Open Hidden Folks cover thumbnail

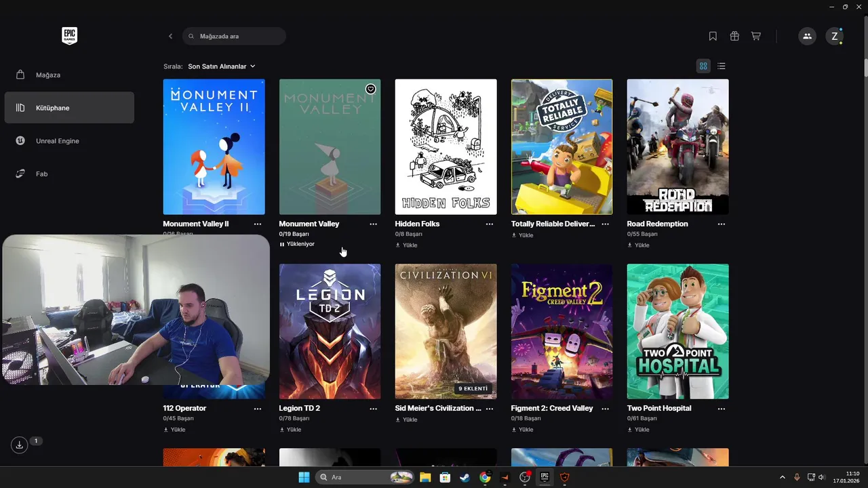pos(446,146)
